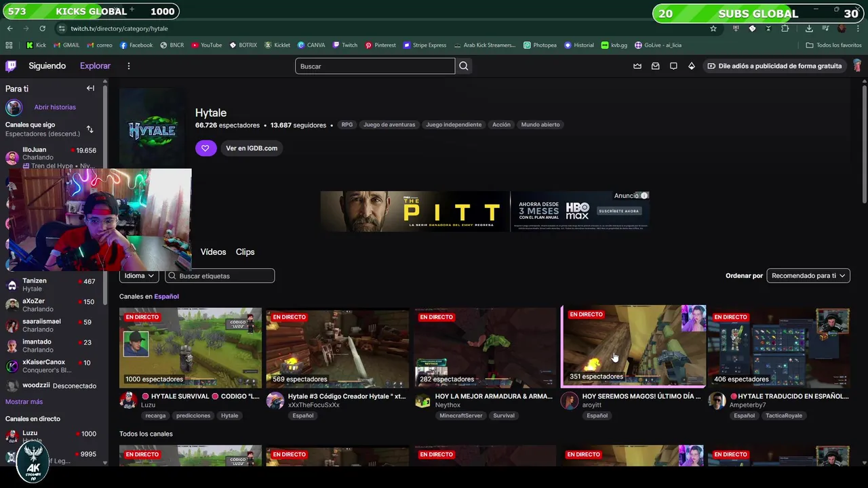This screenshot has height=488, width=868.
Task: Switch to the Siguiendo tab
Action: click(x=47, y=66)
